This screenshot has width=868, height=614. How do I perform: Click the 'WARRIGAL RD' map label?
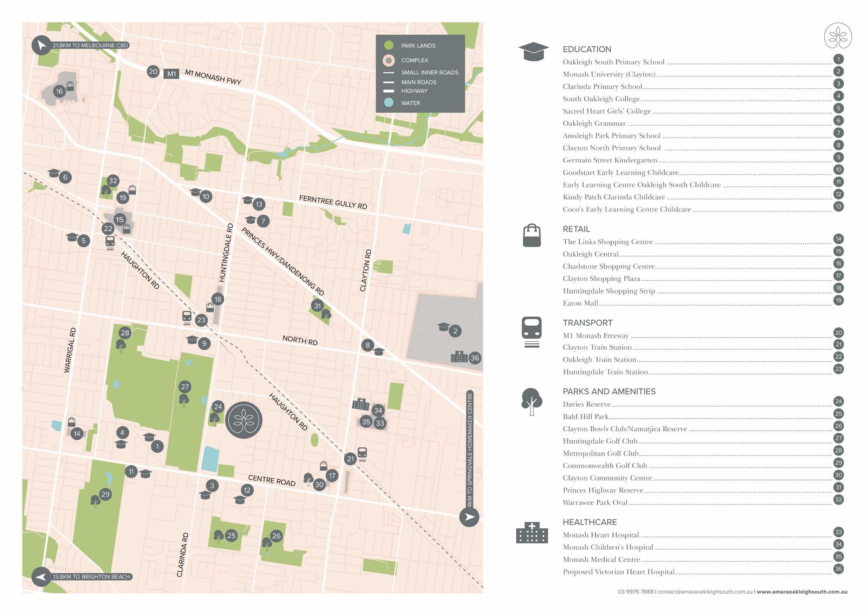(x=70, y=350)
